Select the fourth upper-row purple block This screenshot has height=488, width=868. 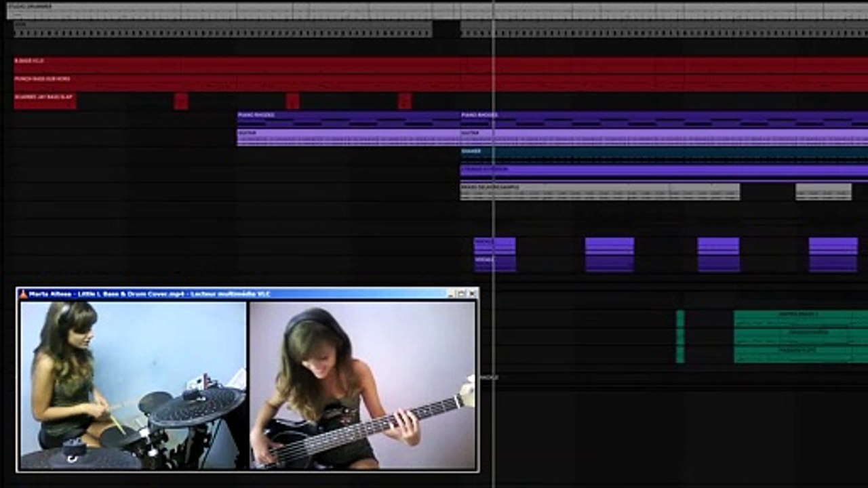point(833,245)
